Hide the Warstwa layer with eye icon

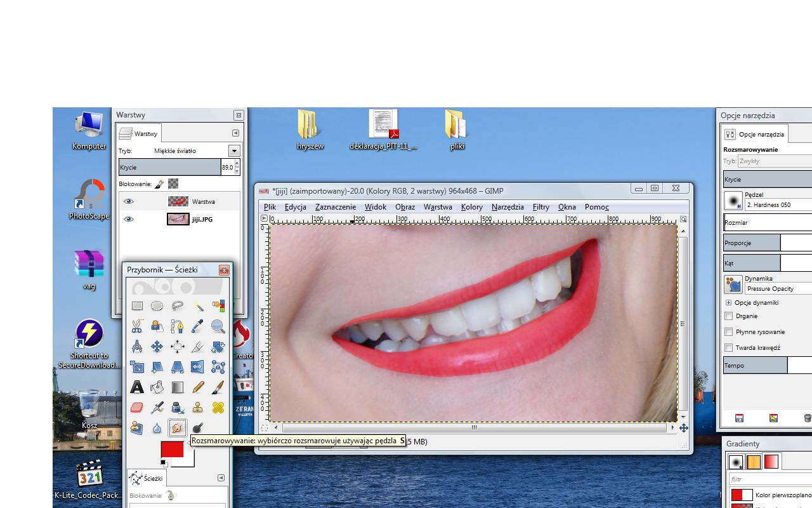pyautogui.click(x=129, y=201)
